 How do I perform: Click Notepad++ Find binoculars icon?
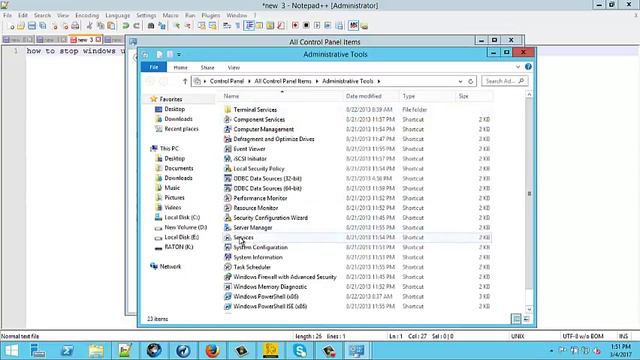click(151, 26)
